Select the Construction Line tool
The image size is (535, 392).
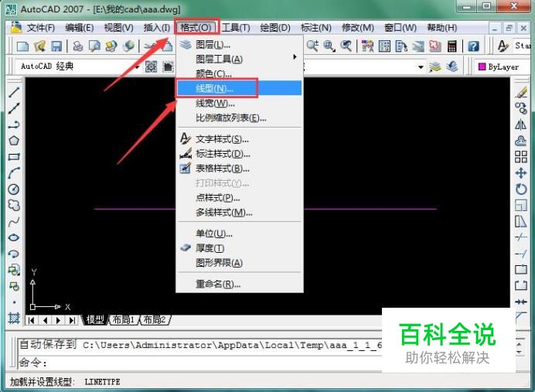coord(14,108)
